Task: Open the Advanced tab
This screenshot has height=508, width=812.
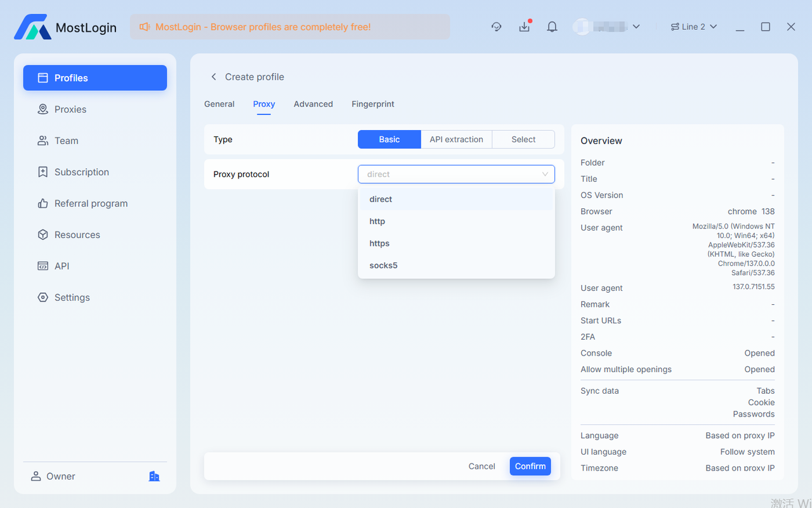Action: coord(313,104)
